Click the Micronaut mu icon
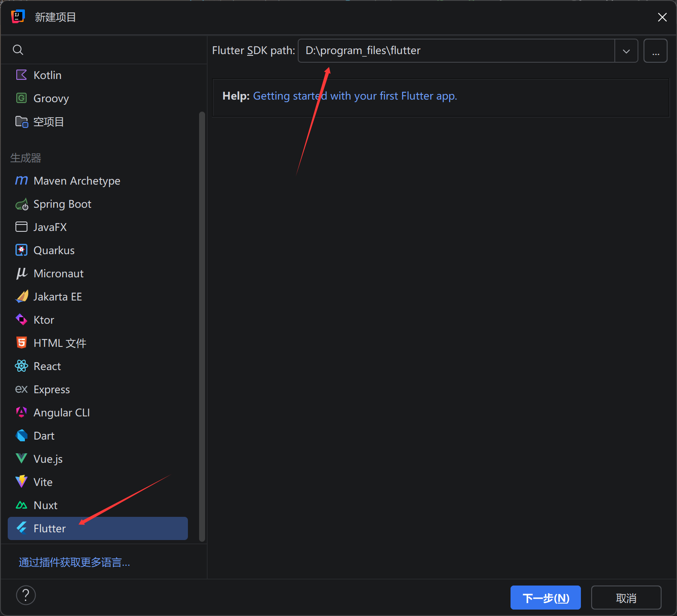This screenshot has height=616, width=677. click(x=21, y=273)
